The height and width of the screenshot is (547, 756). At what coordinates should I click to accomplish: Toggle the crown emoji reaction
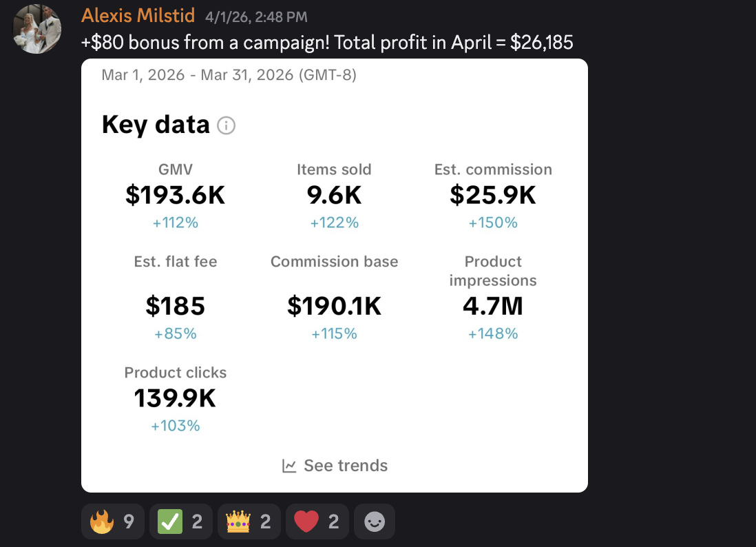[x=249, y=522]
